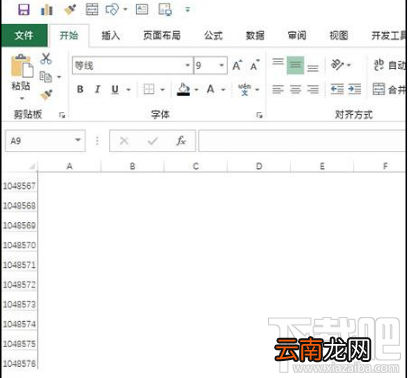Select column C header
408x378 pixels.
pos(196,166)
